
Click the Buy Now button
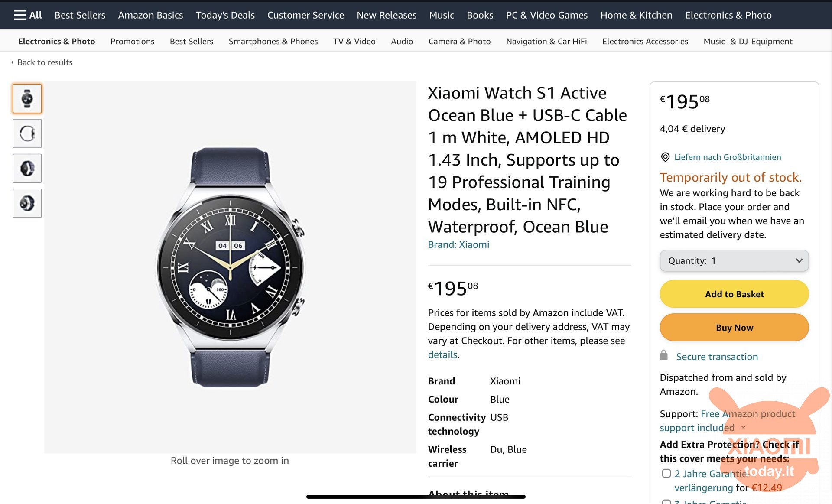point(734,328)
